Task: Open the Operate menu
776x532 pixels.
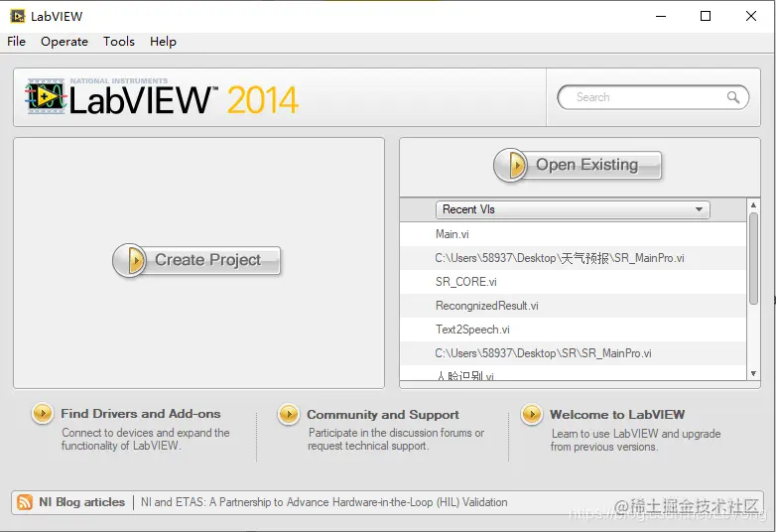Action: pos(65,42)
